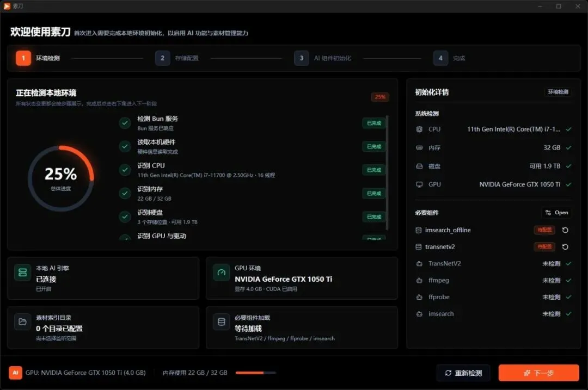Click the 已完成 badge for 识别内存
The width and height of the screenshot is (588, 390).
click(374, 193)
